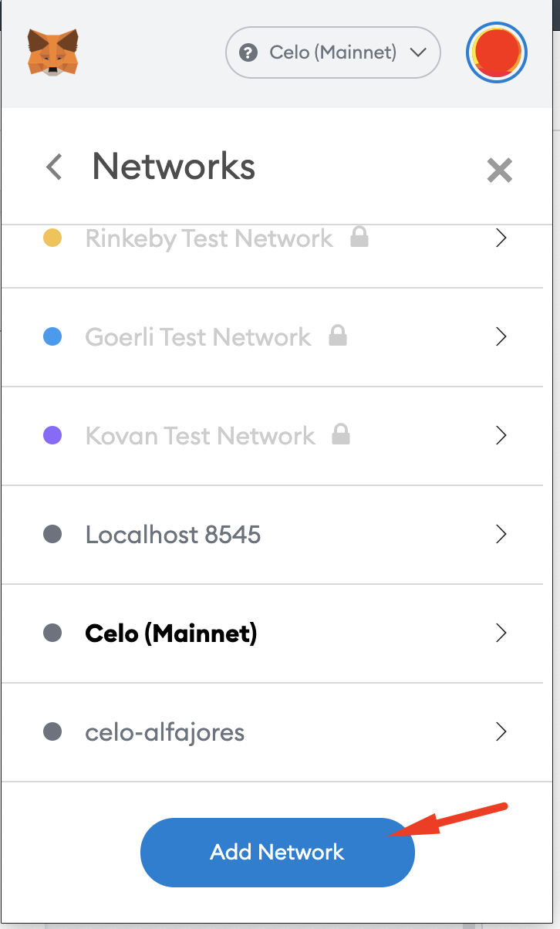The image size is (560, 929).
Task: Open the account avatar menu
Action: [497, 52]
